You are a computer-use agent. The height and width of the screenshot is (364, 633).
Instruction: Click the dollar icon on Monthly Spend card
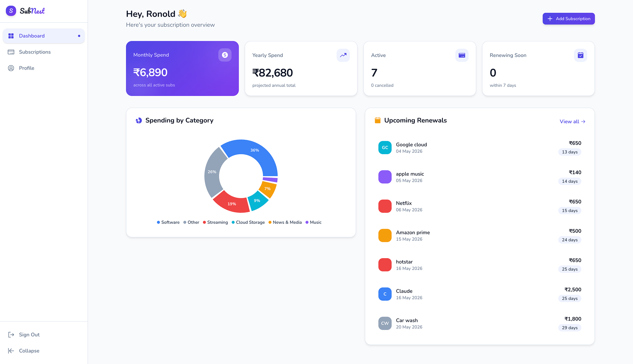coord(225,55)
